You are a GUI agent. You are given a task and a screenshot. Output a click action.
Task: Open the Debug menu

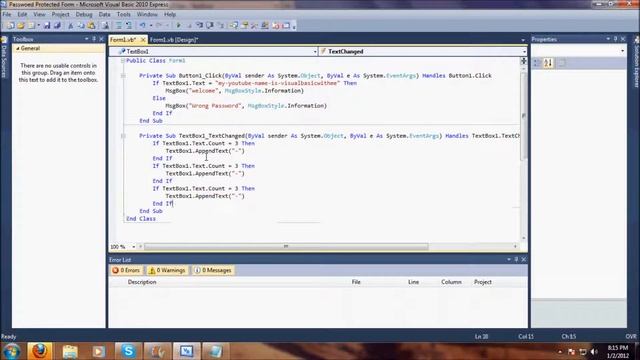tap(84, 14)
